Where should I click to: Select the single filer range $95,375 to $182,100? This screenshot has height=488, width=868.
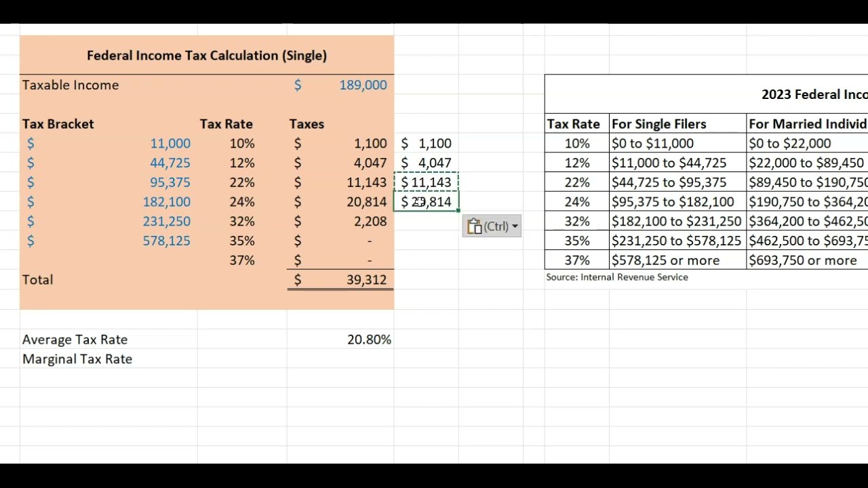click(x=677, y=202)
